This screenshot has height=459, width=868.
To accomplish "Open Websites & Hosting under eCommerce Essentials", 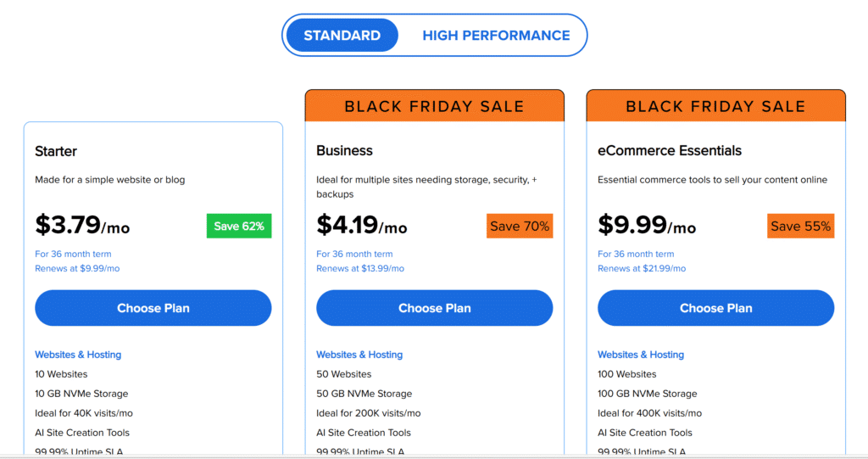I will (641, 355).
